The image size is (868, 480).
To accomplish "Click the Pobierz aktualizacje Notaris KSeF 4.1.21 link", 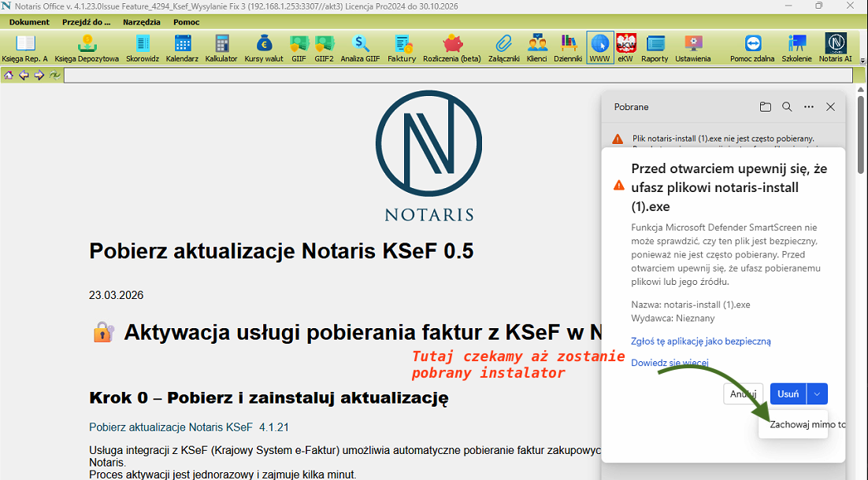I will pyautogui.click(x=189, y=427).
